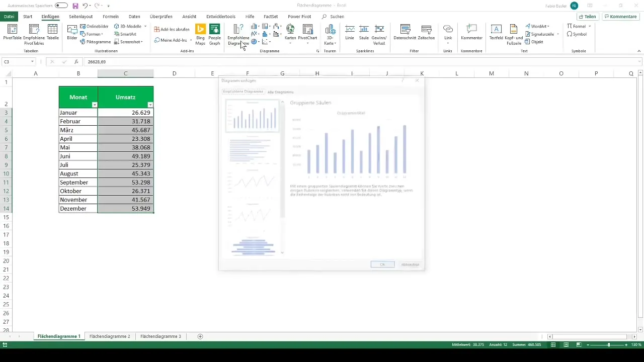Insert a Symbol
644x362 pixels.
pos(577,34)
